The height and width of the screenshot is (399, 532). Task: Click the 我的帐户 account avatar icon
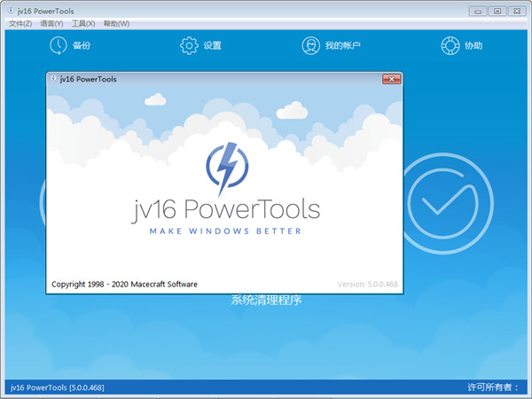[310, 45]
